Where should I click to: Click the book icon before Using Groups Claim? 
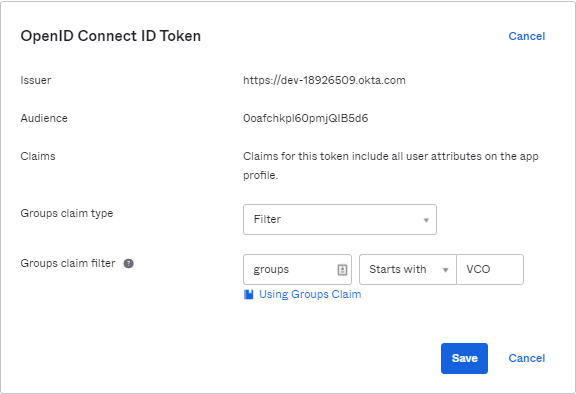coord(249,294)
